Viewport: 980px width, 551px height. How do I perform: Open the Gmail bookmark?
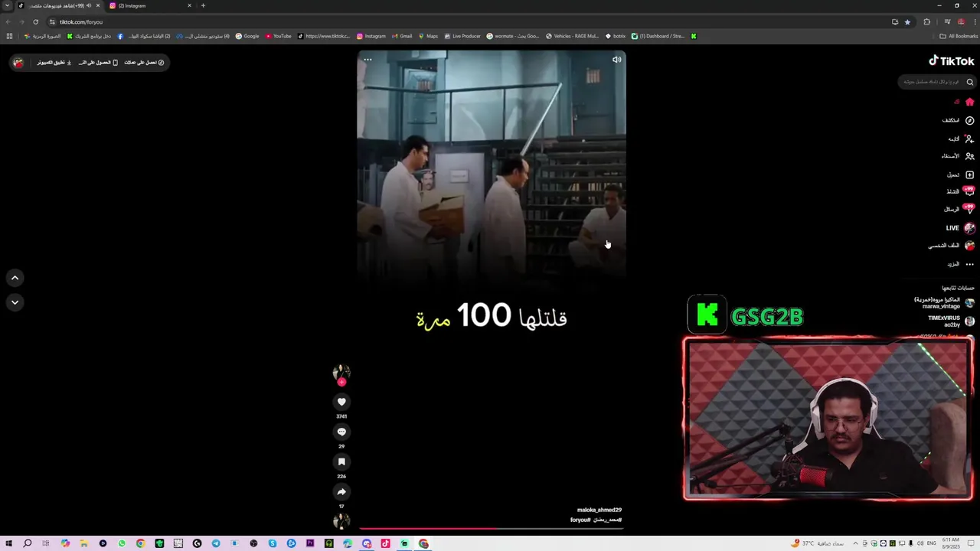[402, 36]
